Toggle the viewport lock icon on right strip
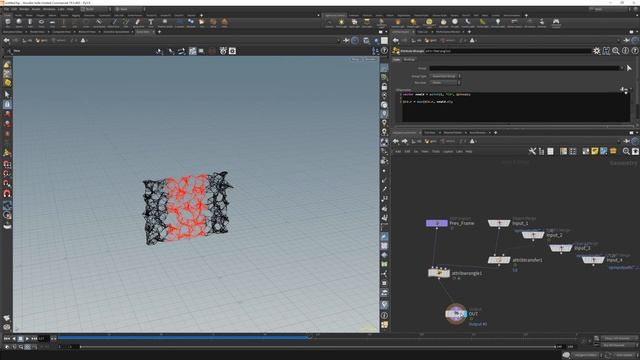 pyautogui.click(x=384, y=87)
